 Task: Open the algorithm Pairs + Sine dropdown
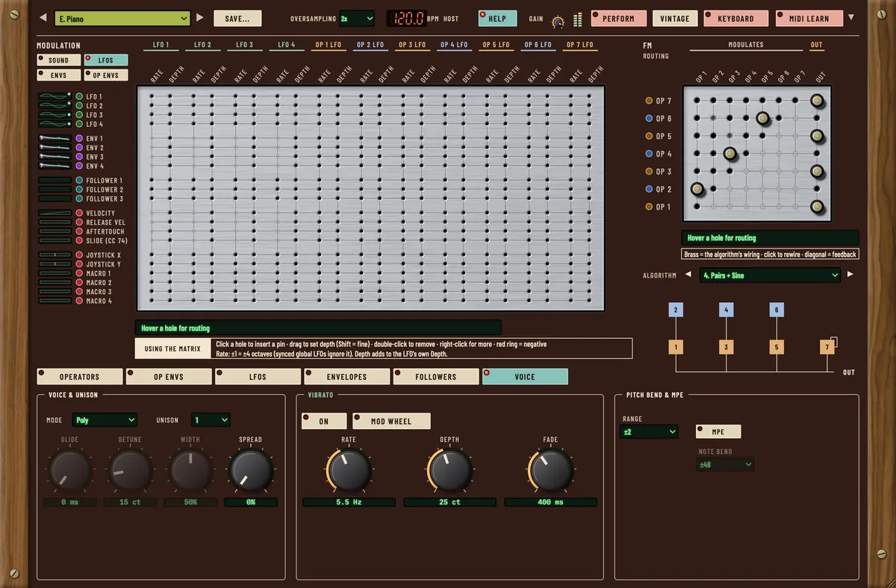(771, 275)
